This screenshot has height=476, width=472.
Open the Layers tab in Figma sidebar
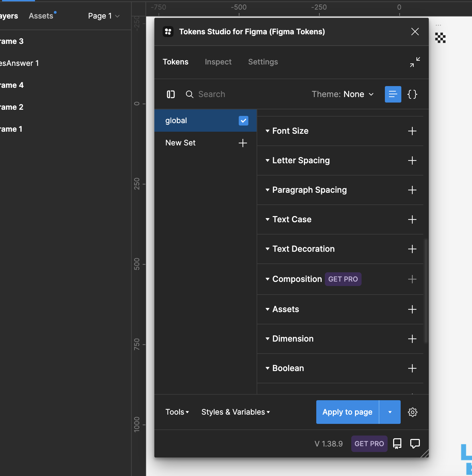tap(9, 16)
